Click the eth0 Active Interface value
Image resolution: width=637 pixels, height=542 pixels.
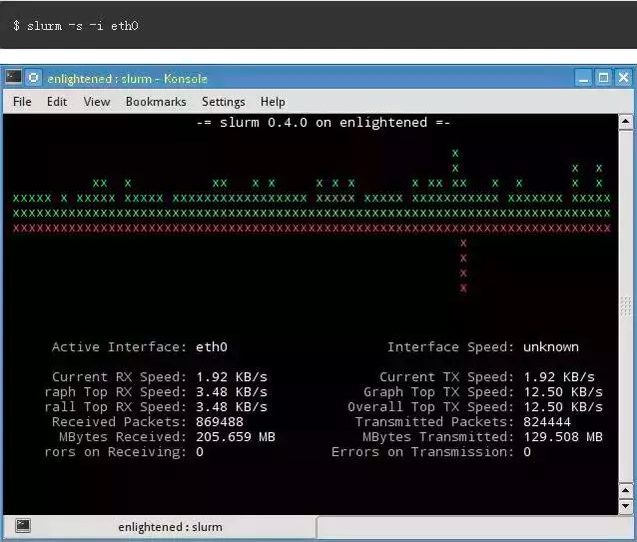pos(212,347)
